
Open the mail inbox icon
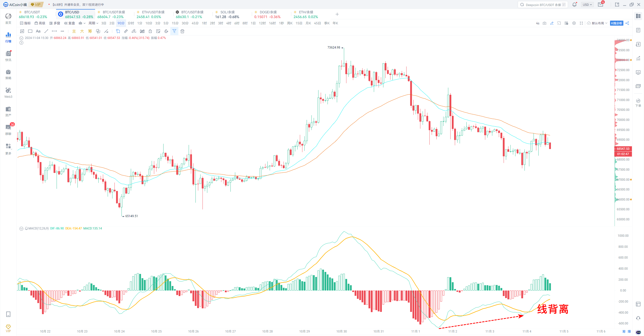click(600, 5)
